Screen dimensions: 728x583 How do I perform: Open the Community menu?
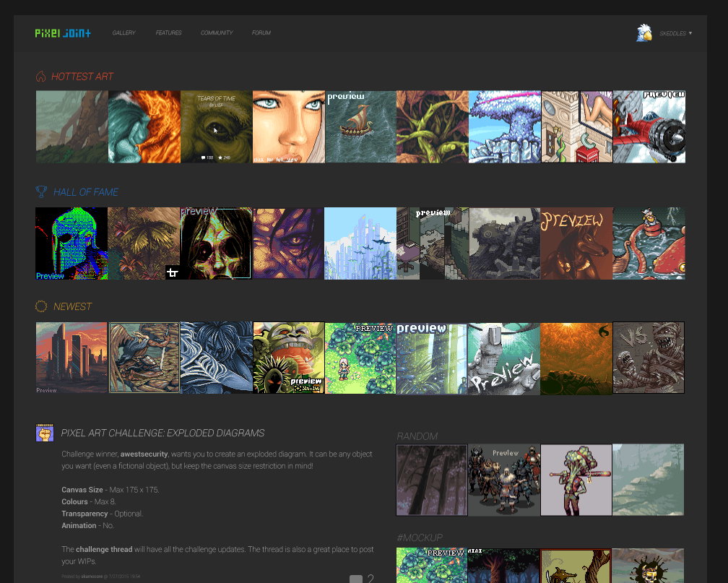pyautogui.click(x=217, y=33)
